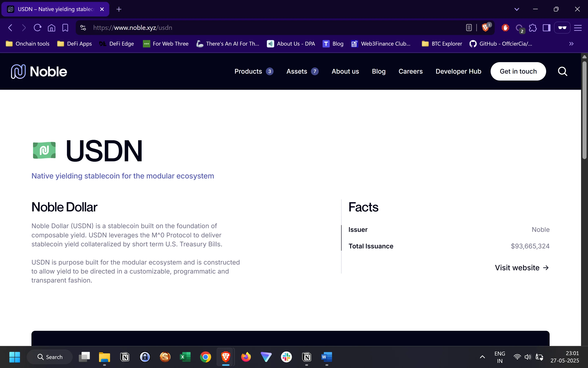Viewport: 588px width, 368px height.
Task: Open Slack from the taskbar
Action: (x=286, y=357)
